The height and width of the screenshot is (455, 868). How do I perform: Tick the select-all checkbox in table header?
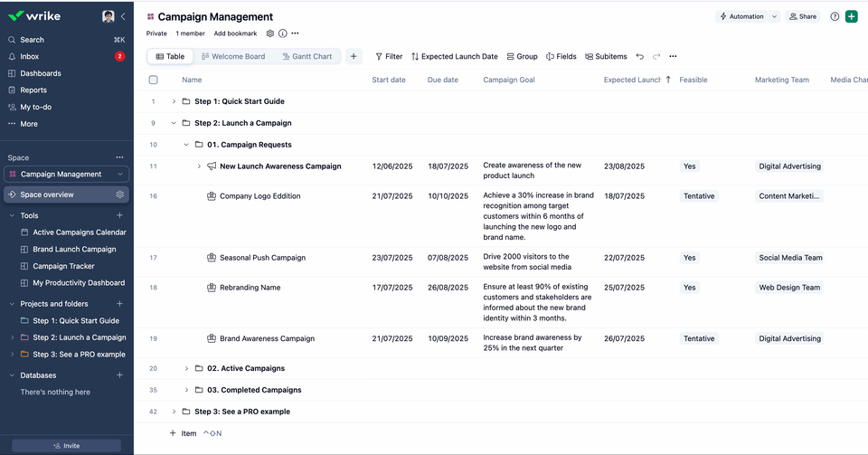(153, 80)
